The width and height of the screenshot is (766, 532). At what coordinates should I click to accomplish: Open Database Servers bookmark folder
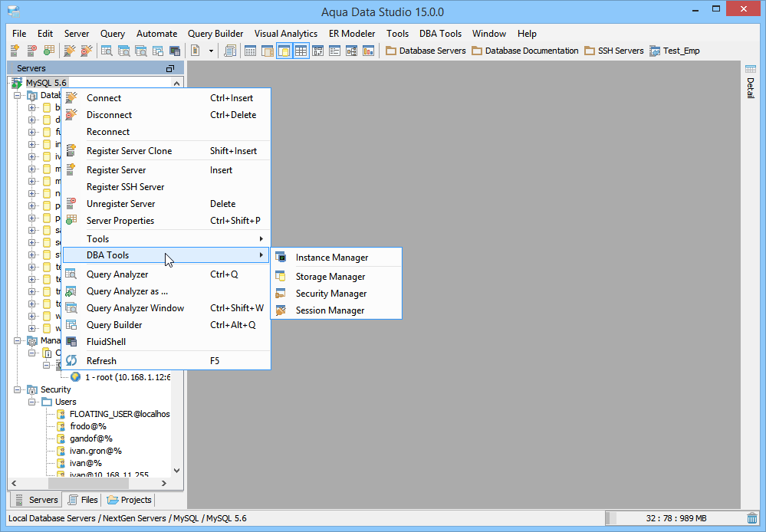(426, 51)
